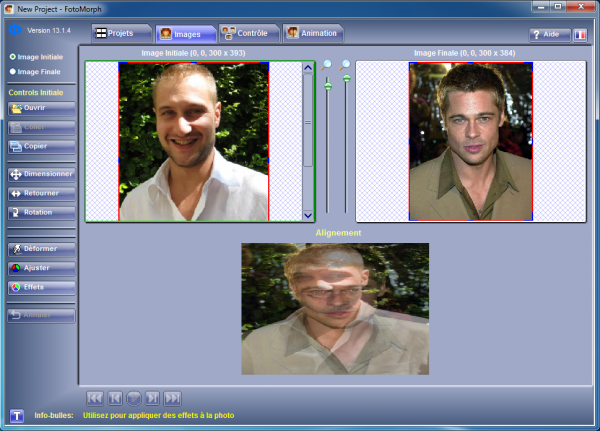Click the French flag language selector
The width and height of the screenshot is (600, 431).
click(581, 34)
